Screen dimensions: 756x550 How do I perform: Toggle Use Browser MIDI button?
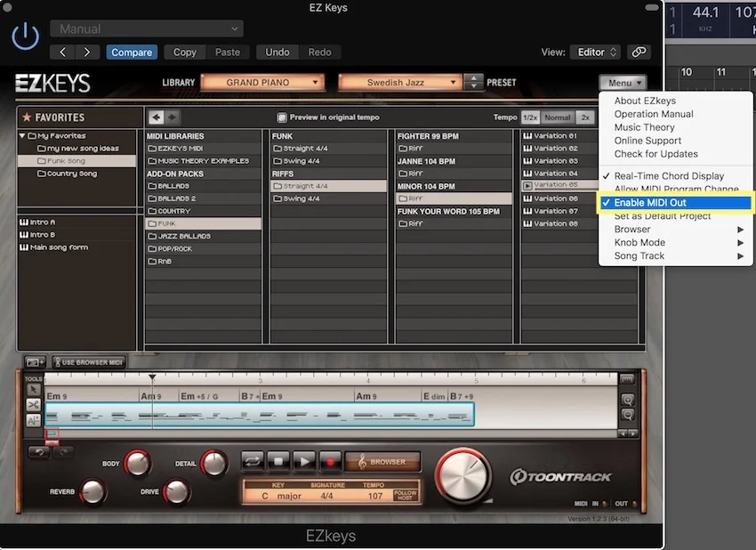click(89, 362)
